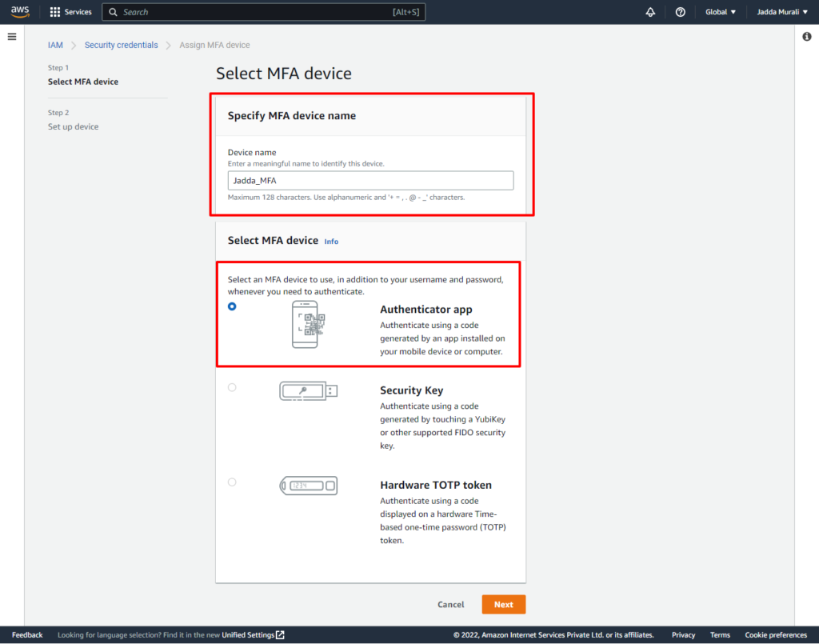Select the Authenticator app radio button
This screenshot has width=819, height=644.
point(232,306)
